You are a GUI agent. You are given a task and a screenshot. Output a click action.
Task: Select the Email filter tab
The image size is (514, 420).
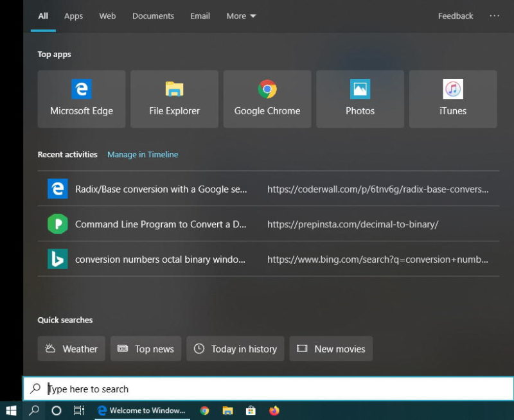coord(200,16)
